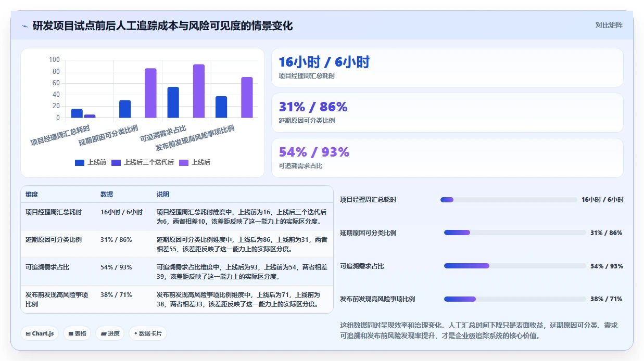Click the blue bar for 可追溯需求占比

pos(173,102)
